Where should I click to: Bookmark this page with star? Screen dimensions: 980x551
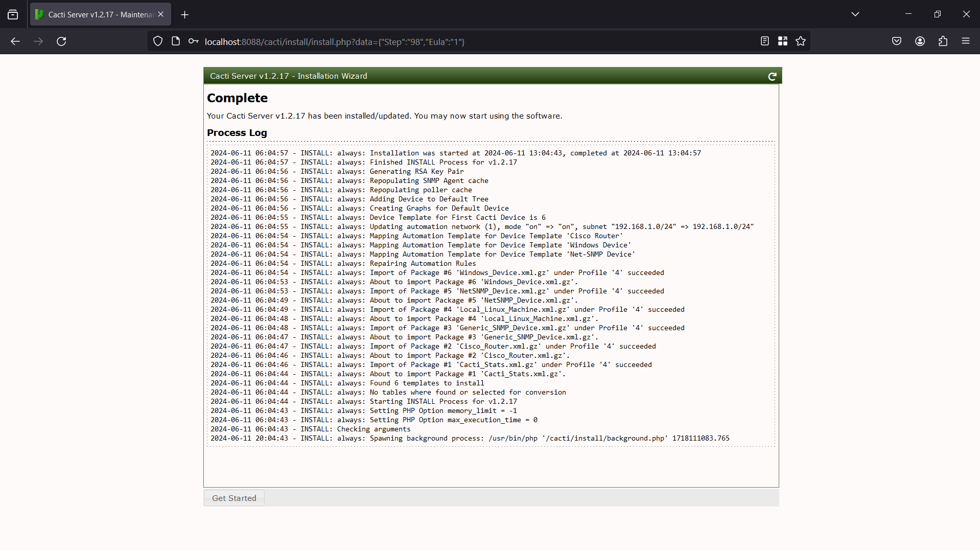tap(801, 41)
